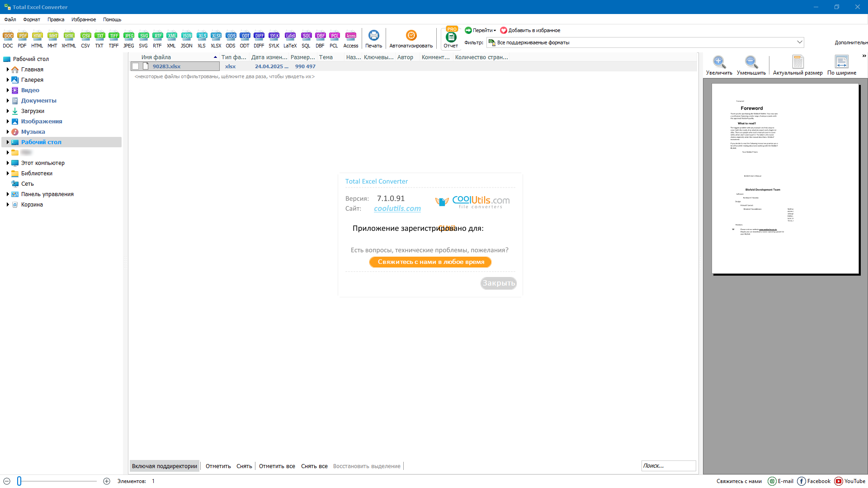
Task: Click Отметить все button
Action: click(x=277, y=466)
